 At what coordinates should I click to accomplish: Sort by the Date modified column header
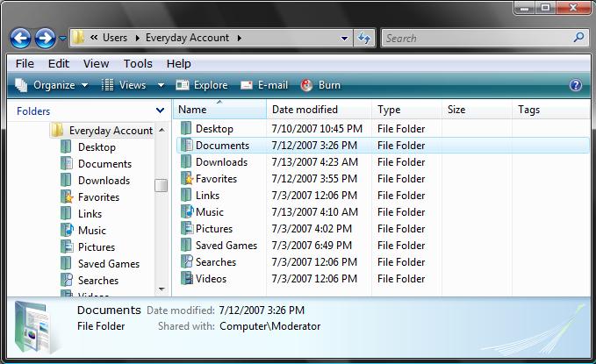coord(319,110)
